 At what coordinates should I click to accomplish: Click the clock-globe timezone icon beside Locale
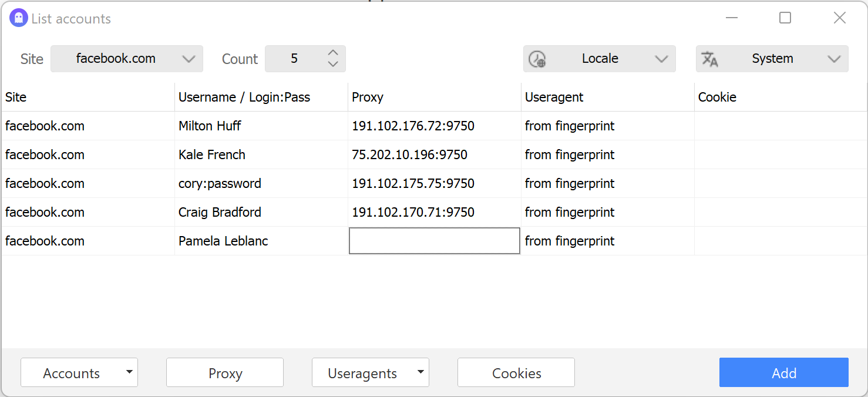(538, 59)
